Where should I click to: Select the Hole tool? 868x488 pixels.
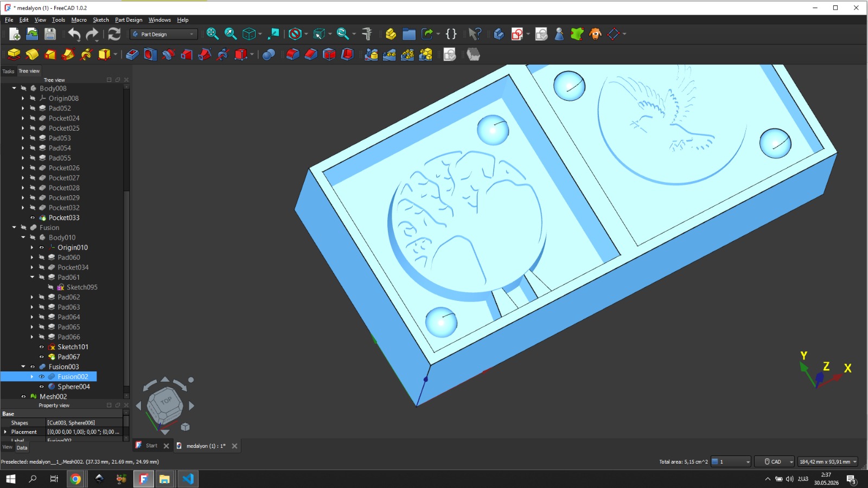150,54
